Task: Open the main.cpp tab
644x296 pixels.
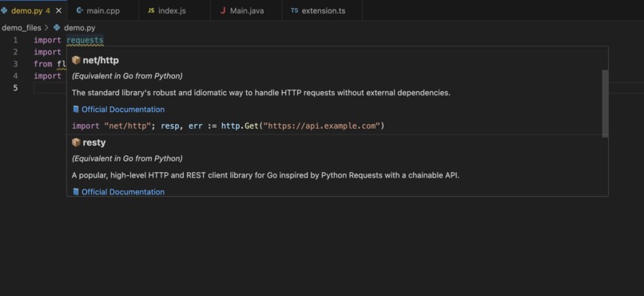Action: [x=103, y=10]
